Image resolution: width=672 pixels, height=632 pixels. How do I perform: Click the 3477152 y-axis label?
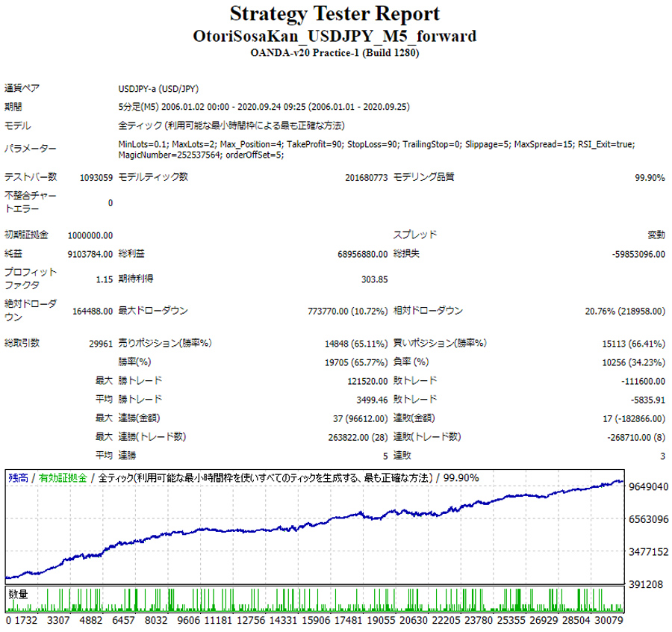pos(648,552)
